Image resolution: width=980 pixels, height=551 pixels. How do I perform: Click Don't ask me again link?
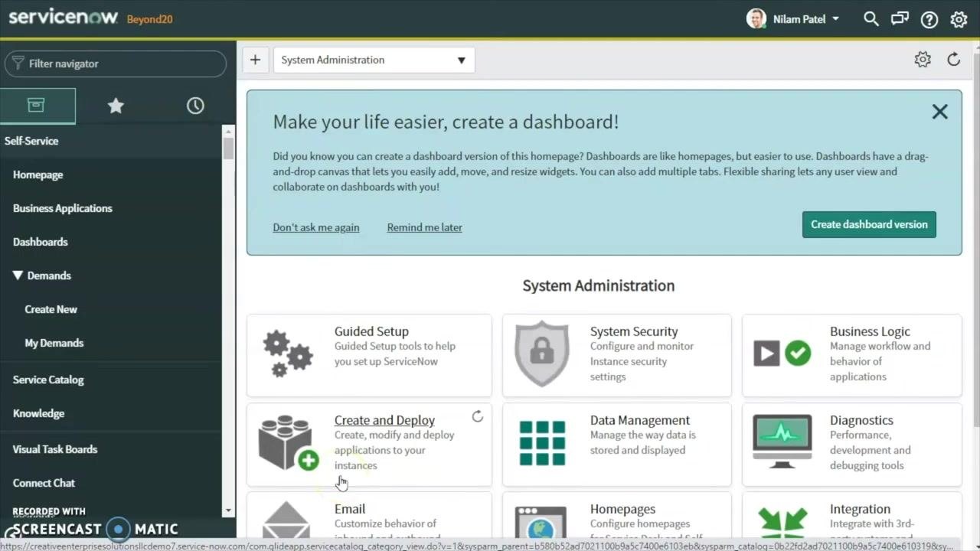click(316, 227)
